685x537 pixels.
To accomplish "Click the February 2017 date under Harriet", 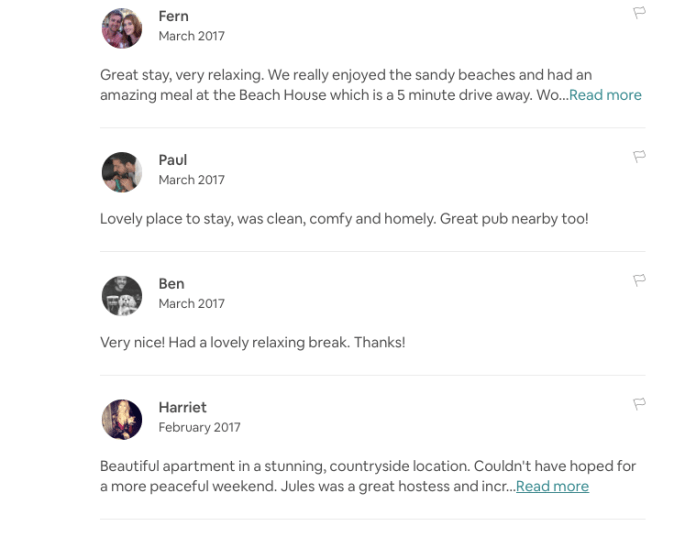I will click(199, 427).
